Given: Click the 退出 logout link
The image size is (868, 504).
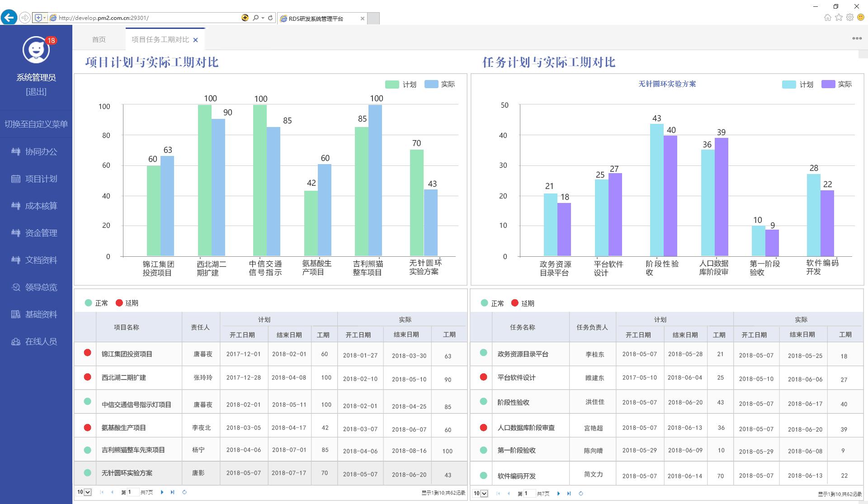Looking at the screenshot, I should click(36, 92).
